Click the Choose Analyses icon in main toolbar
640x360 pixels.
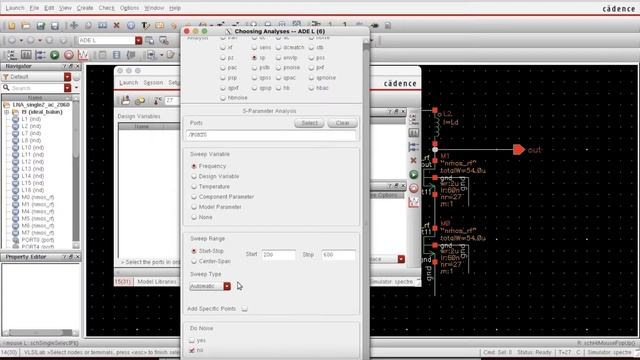coord(11,55)
